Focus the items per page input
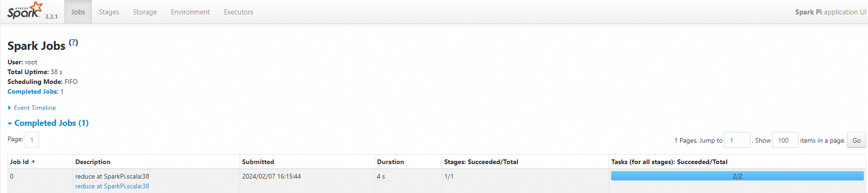This screenshot has height=193, width=868. pos(785,140)
